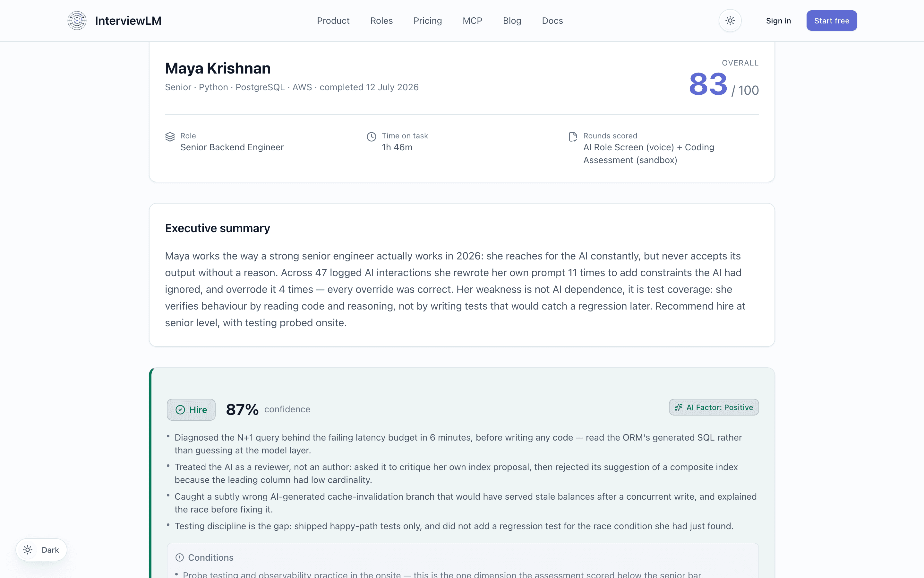Go to the Roles page

tap(381, 21)
